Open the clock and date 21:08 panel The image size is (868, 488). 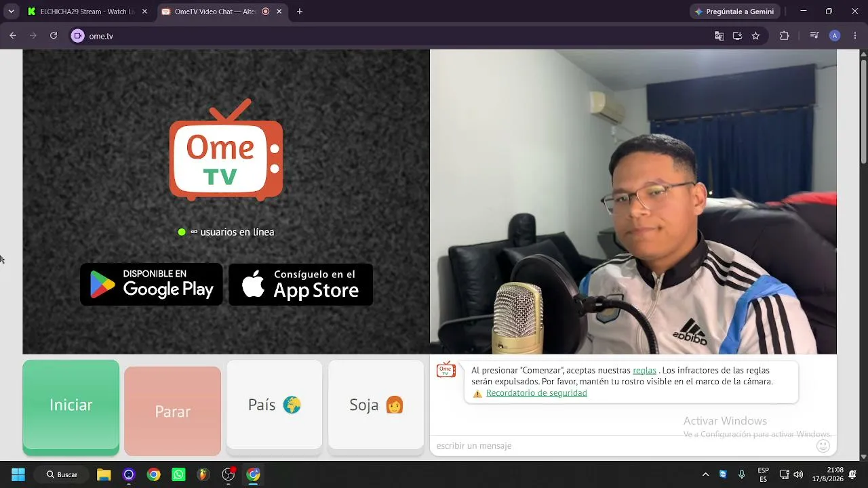click(827, 474)
